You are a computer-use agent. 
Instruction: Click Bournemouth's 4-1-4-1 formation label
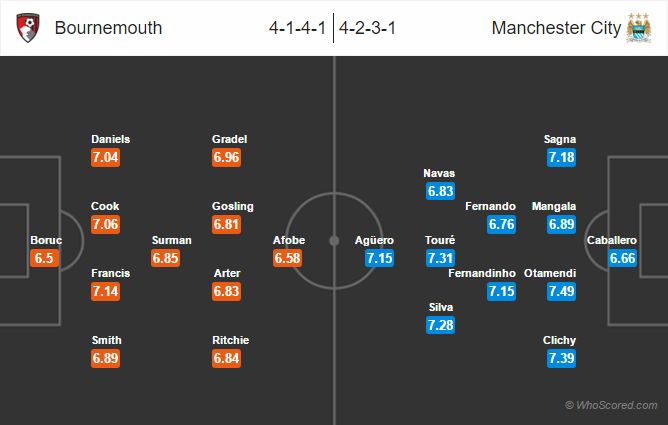[296, 28]
